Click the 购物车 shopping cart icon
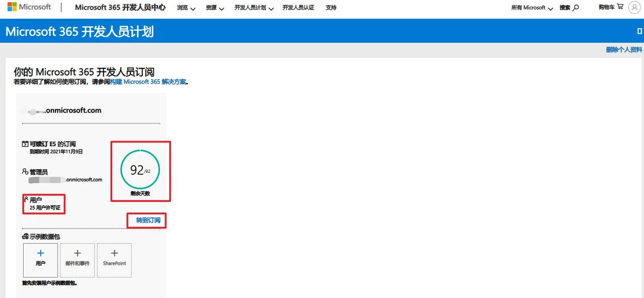 point(620,7)
